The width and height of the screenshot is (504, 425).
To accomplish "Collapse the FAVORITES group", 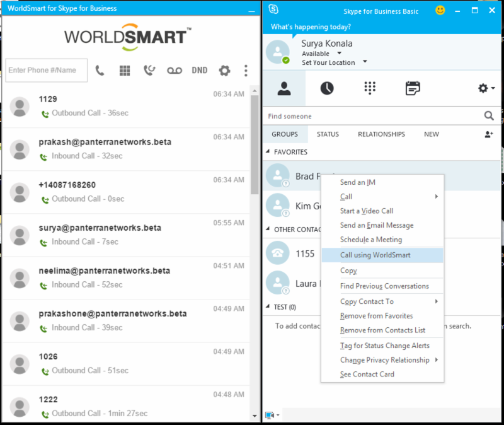I will point(267,151).
